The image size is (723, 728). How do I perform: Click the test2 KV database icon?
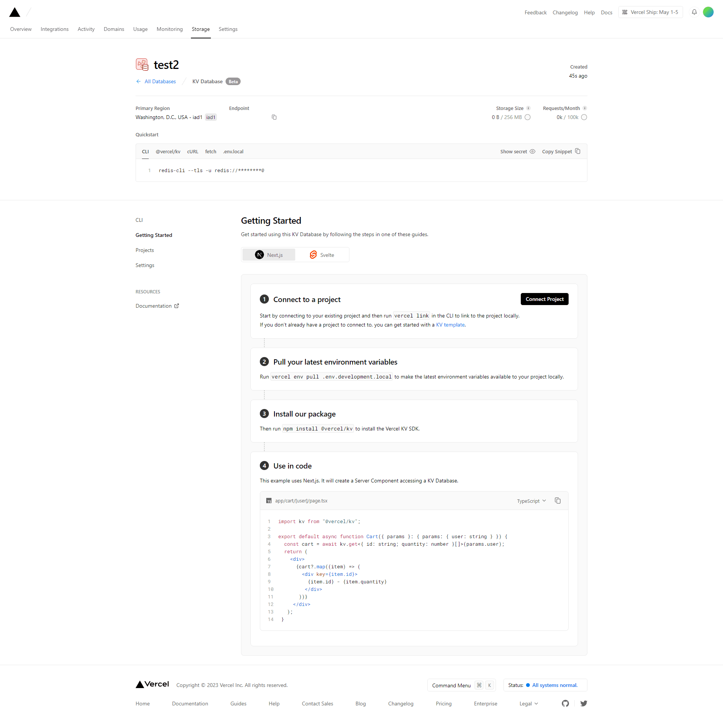coord(142,64)
